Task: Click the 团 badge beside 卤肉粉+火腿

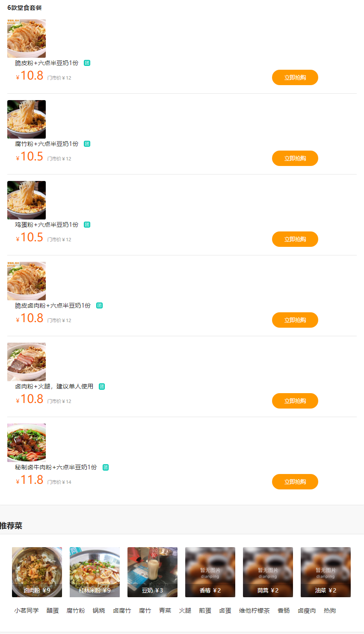Action: coord(102,386)
